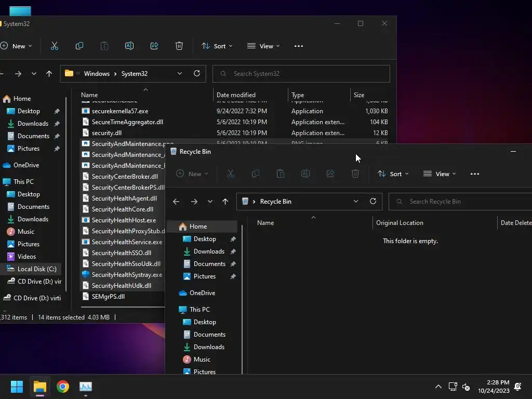Refresh the System32 folder view
The width and height of the screenshot is (532, 399).
197,73
